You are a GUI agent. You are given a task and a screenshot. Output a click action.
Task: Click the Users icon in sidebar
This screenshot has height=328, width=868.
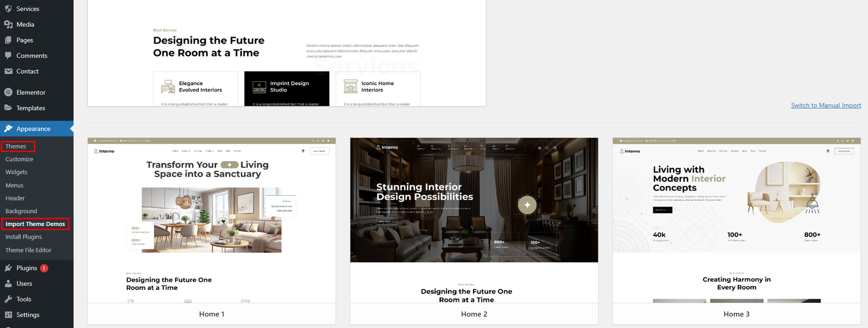pyautogui.click(x=8, y=284)
